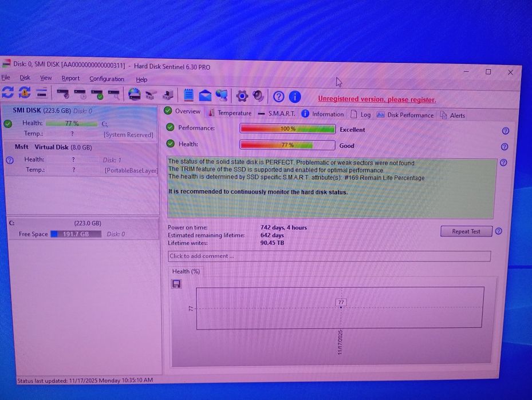Switch to the Disk Performance tab
The height and width of the screenshot is (400, 532).
click(405, 115)
